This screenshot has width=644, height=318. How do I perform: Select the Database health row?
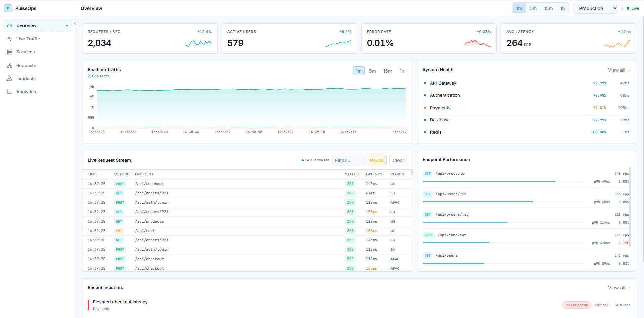click(526, 120)
